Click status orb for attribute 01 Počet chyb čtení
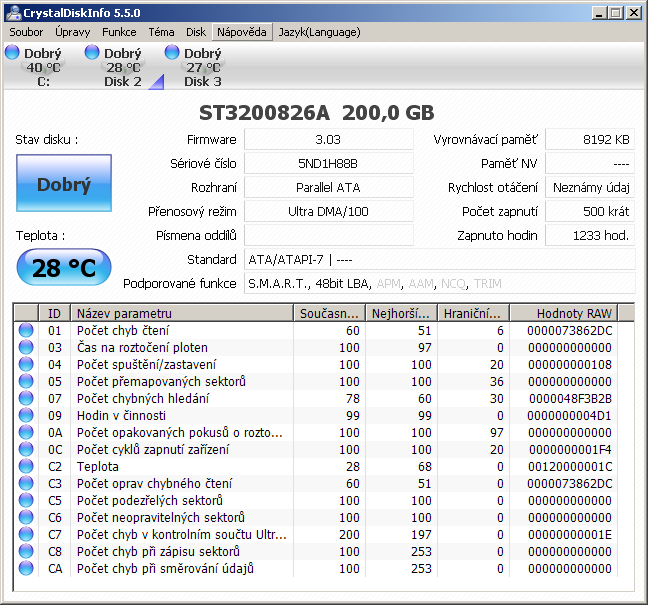The image size is (648, 605). click(x=26, y=331)
